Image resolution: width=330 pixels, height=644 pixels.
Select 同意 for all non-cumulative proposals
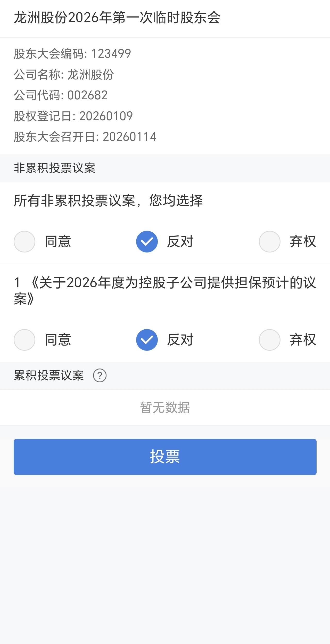[24, 242]
